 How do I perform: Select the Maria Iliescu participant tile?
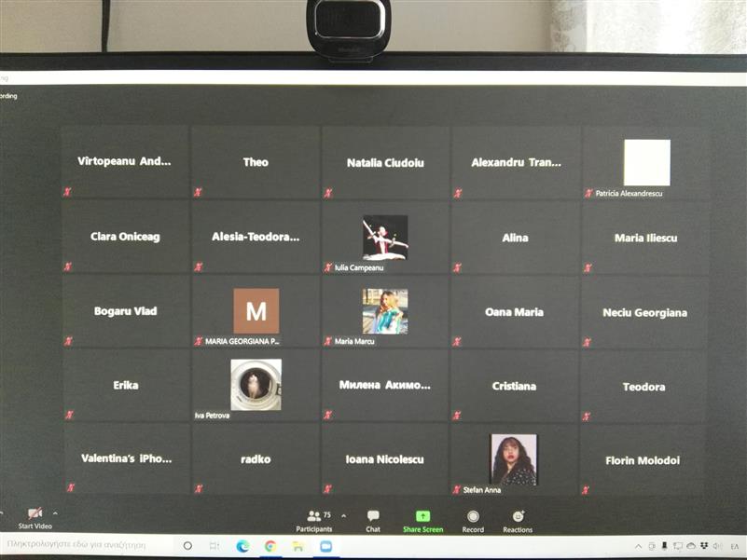(x=645, y=239)
